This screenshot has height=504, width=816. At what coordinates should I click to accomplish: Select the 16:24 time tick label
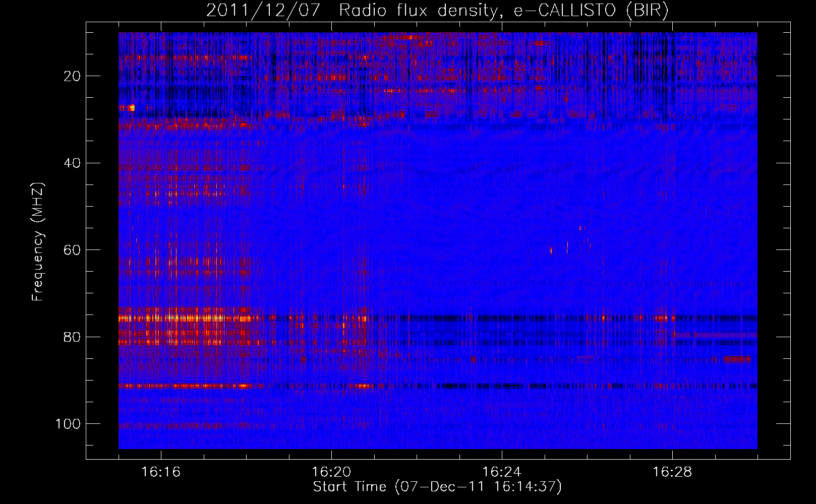coord(502,472)
